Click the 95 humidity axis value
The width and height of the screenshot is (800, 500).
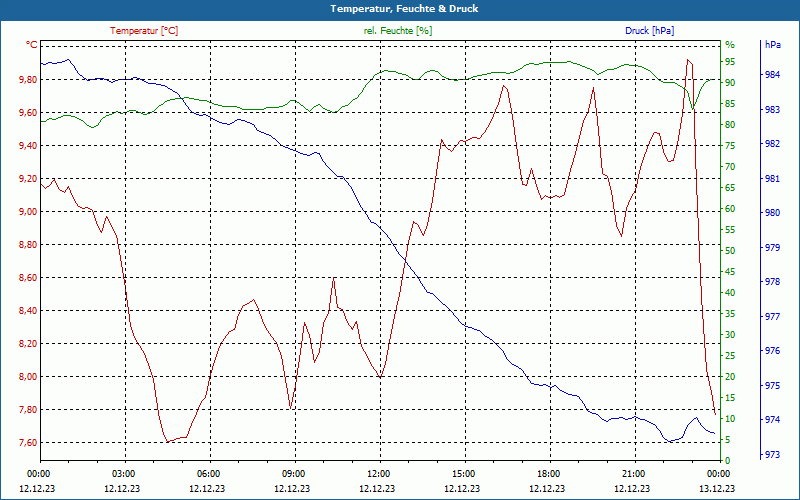pyautogui.click(x=730, y=62)
